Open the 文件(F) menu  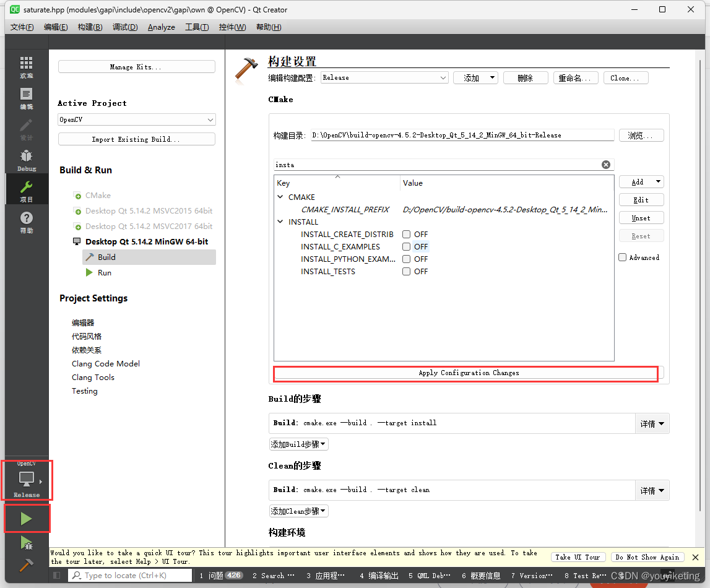click(22, 27)
